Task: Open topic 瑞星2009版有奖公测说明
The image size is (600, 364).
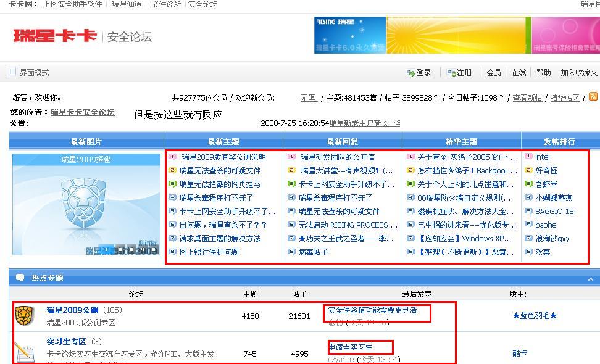Action: [x=223, y=157]
